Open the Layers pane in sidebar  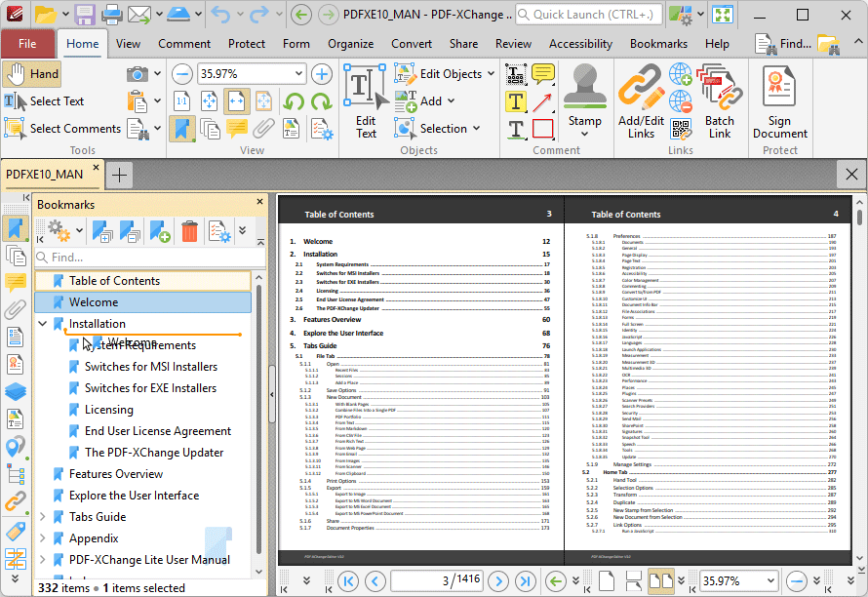click(x=15, y=391)
